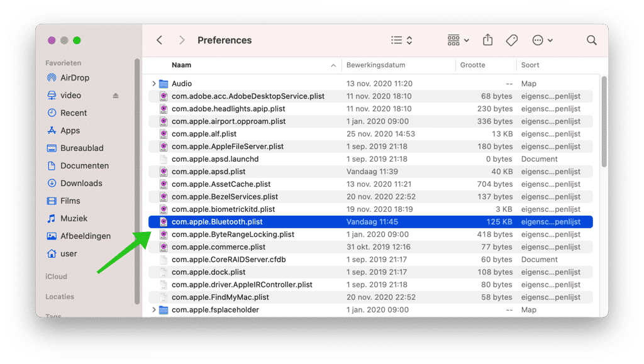644x364 pixels.
Task: Select com.apple.alf.plist file
Action: coord(370,134)
